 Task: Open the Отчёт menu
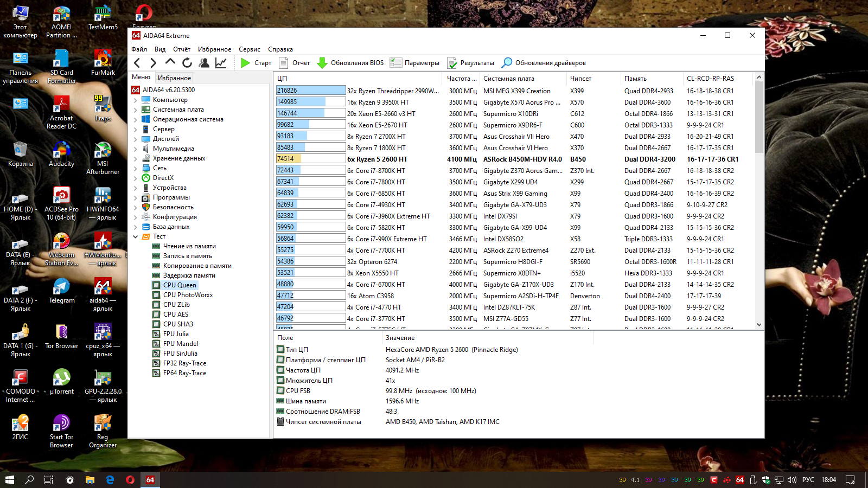pyautogui.click(x=182, y=49)
